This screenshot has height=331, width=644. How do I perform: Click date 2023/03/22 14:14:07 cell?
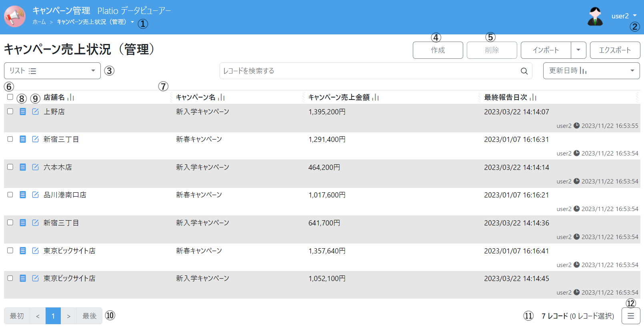click(x=516, y=112)
